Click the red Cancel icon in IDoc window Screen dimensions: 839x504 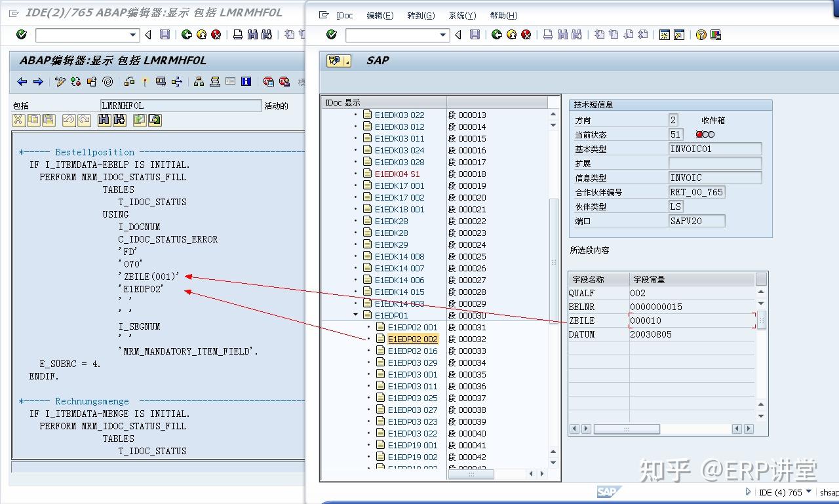point(526,35)
